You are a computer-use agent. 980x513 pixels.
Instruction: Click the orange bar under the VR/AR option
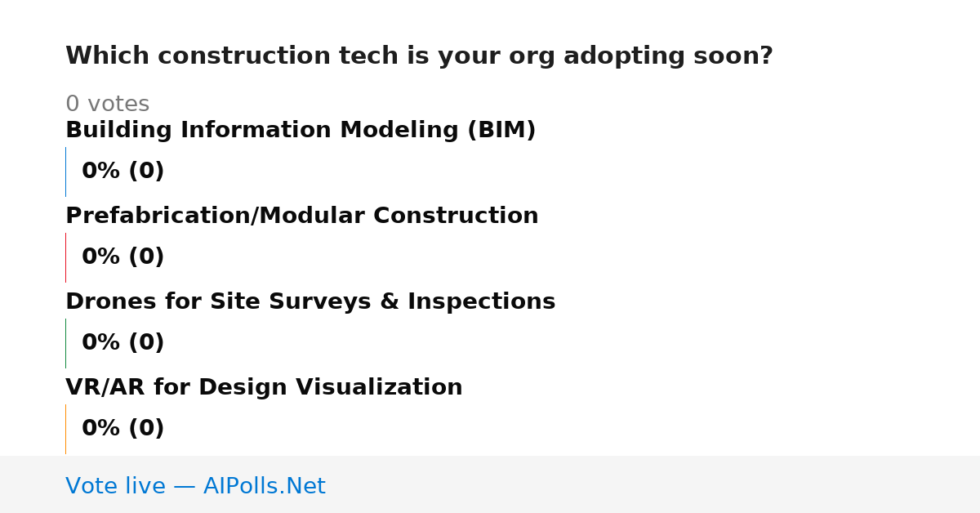tap(65, 429)
